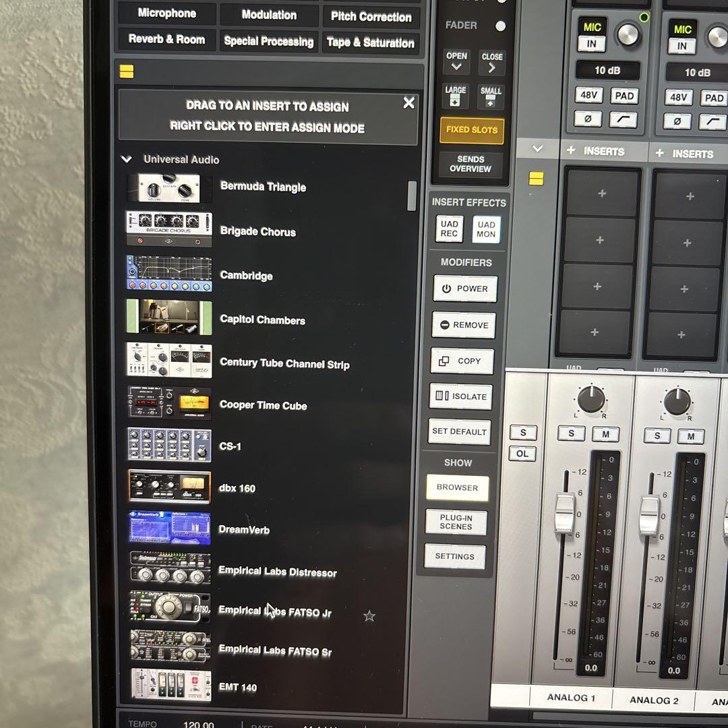The height and width of the screenshot is (728, 728).
Task: Favorite FATSO Jr with the star icon
Action: point(369,615)
